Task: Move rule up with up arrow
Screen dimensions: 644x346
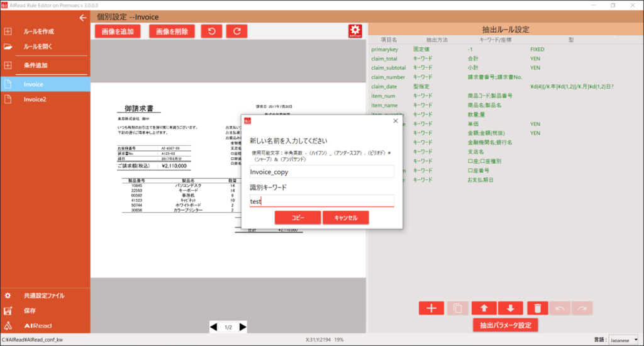Action: (484, 308)
